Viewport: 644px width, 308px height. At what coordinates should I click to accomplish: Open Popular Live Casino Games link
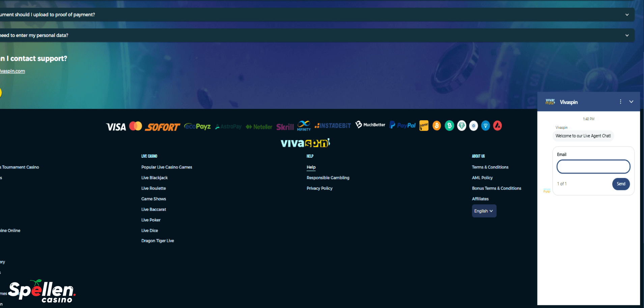click(x=167, y=167)
